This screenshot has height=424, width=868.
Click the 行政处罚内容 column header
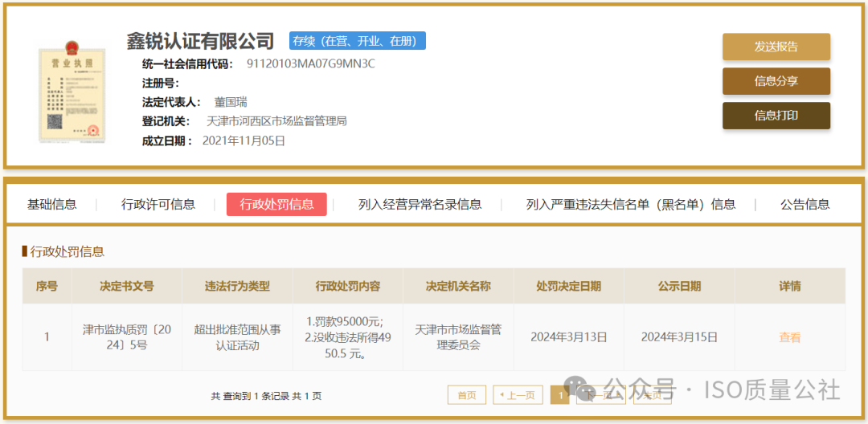point(348,286)
